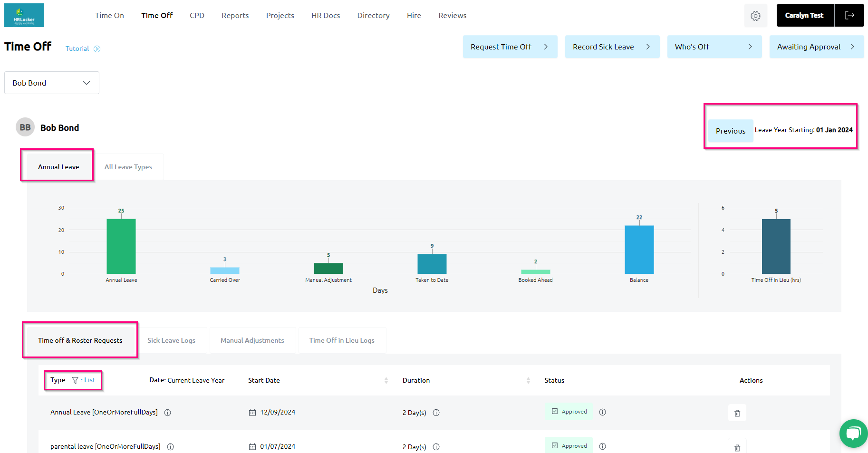Sort by Start Date column arrows

click(386, 380)
